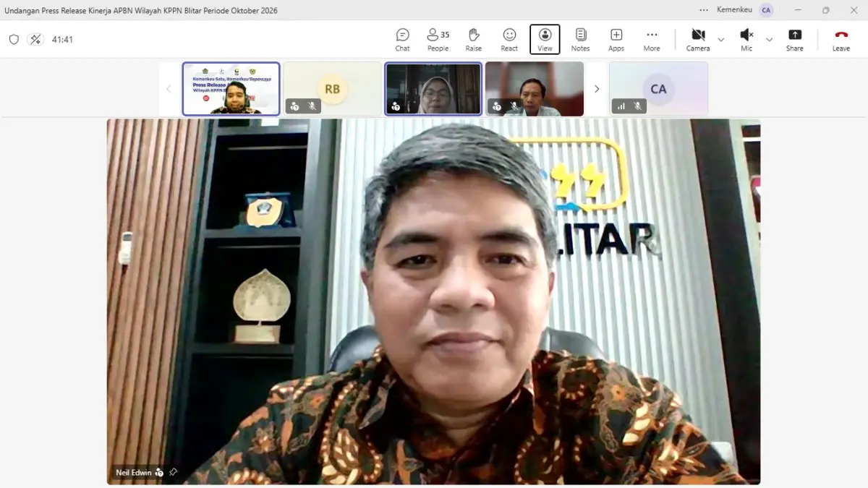Click the muted mic icon on RB tile
This screenshot has height=488, width=868.
(x=312, y=106)
